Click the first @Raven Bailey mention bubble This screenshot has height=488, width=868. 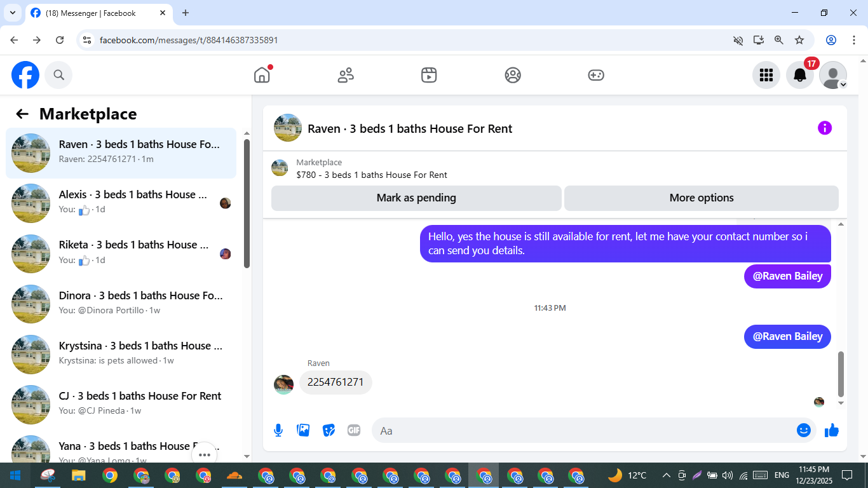tap(787, 276)
